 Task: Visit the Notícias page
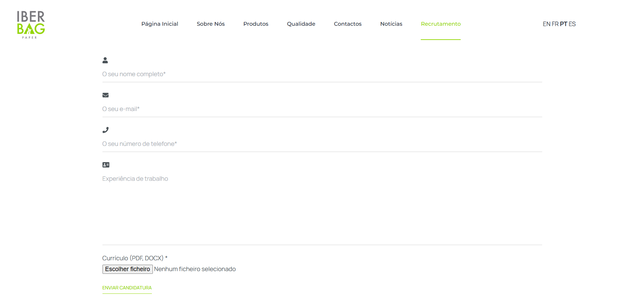pyautogui.click(x=391, y=24)
